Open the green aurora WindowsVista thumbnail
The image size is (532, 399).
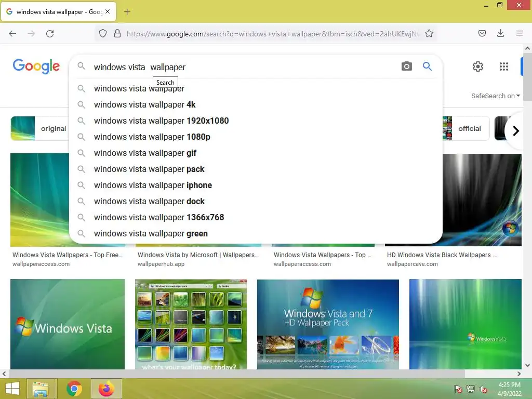(x=465, y=324)
